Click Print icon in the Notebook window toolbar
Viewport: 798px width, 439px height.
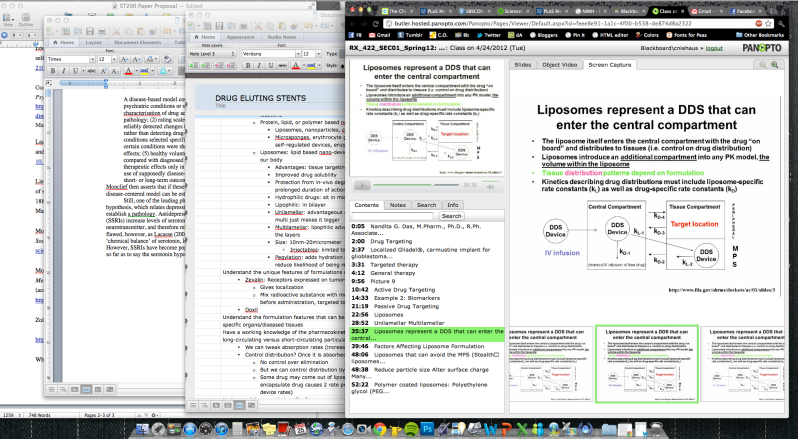[243, 26]
